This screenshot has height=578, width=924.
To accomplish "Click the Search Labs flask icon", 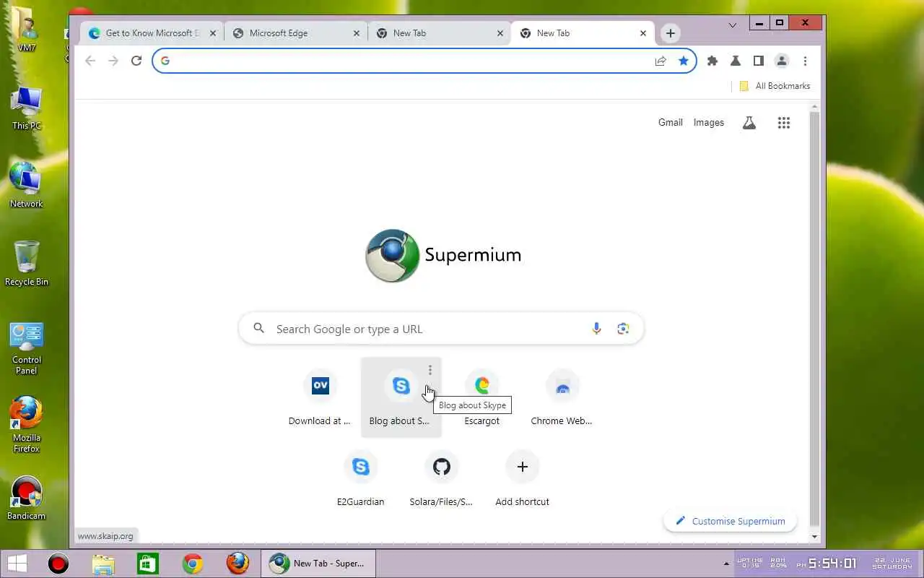I will coord(749,123).
